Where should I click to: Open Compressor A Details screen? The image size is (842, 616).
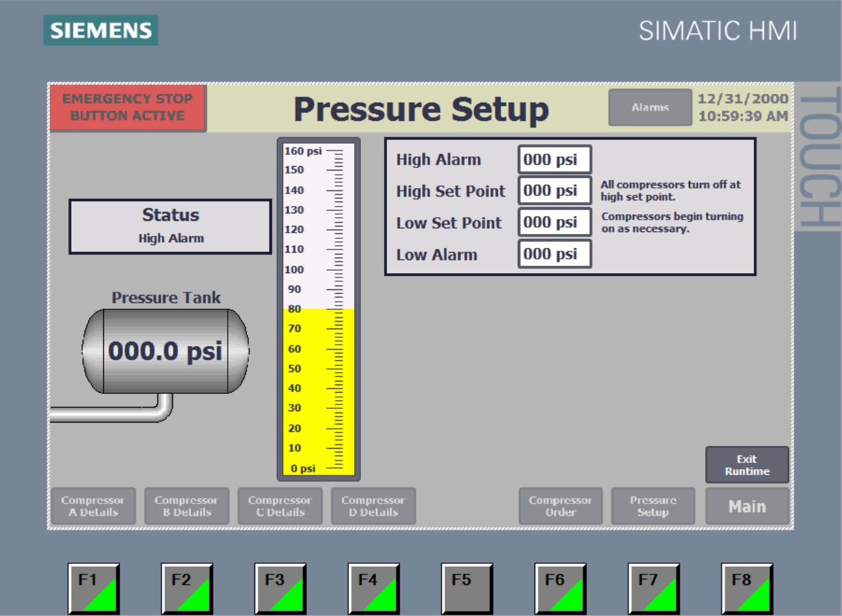[x=93, y=506]
